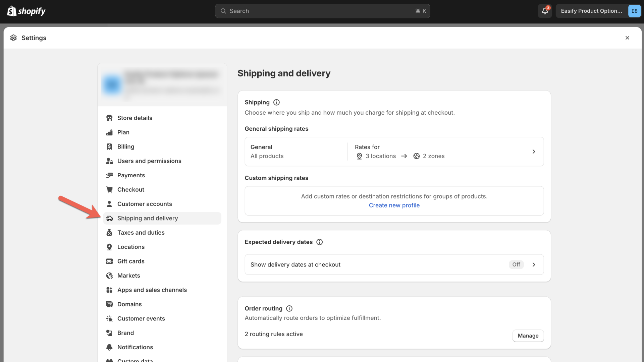The image size is (644, 362).
Task: Click the Markets globe icon
Action: pyautogui.click(x=109, y=276)
